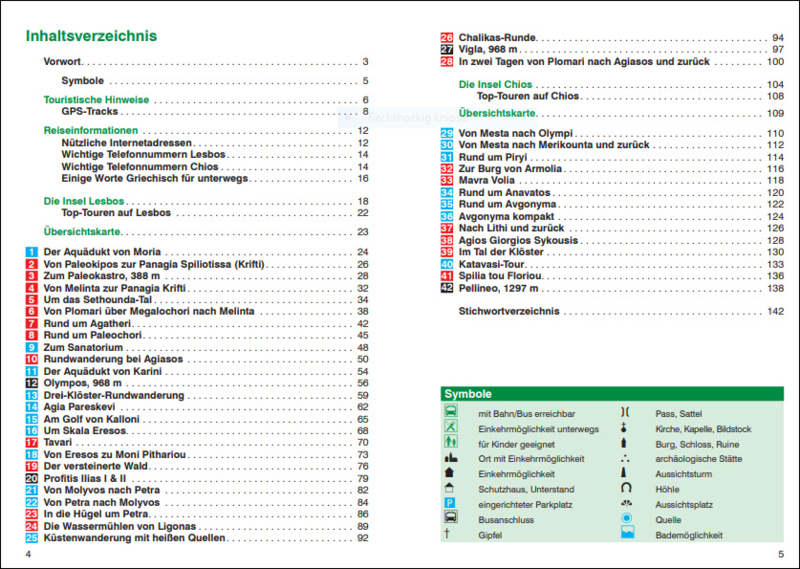
Task: Click the bus/train accessible symbol icon
Action: tap(451, 411)
